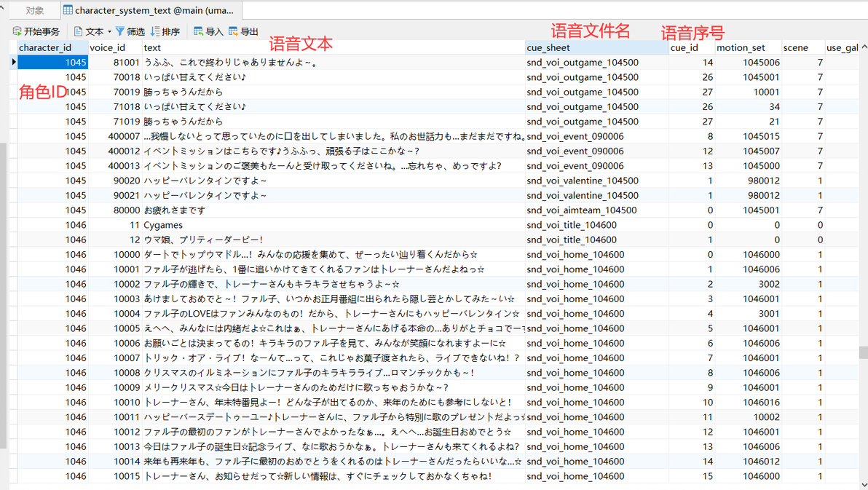This screenshot has height=490, width=868.
Task: Click the table icon on character_system_text tab
Action: [x=68, y=10]
